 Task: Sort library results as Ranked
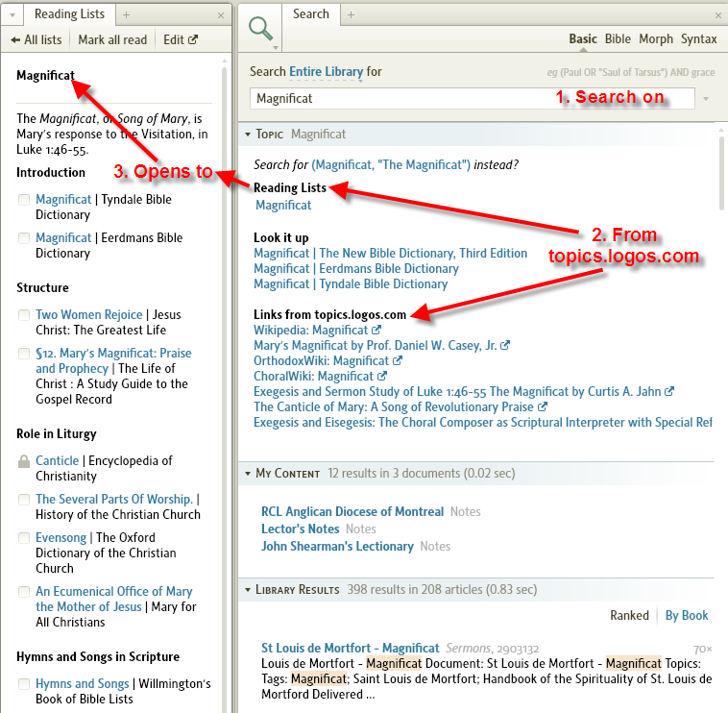click(x=629, y=615)
